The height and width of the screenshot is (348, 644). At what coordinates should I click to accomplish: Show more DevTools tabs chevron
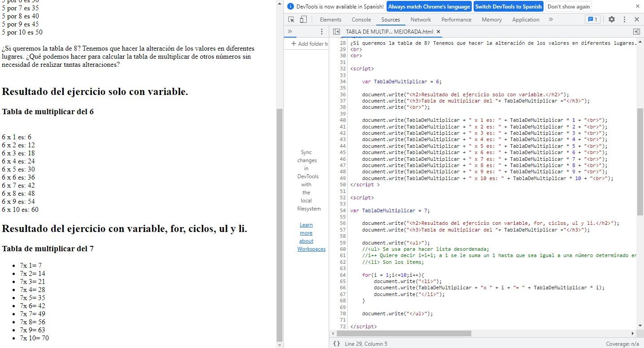(551, 19)
